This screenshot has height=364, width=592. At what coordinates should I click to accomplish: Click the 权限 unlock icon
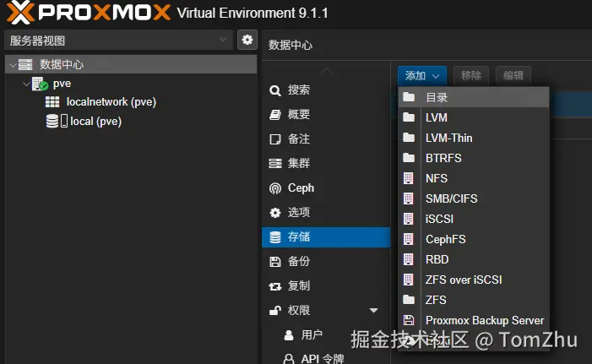coord(275,311)
